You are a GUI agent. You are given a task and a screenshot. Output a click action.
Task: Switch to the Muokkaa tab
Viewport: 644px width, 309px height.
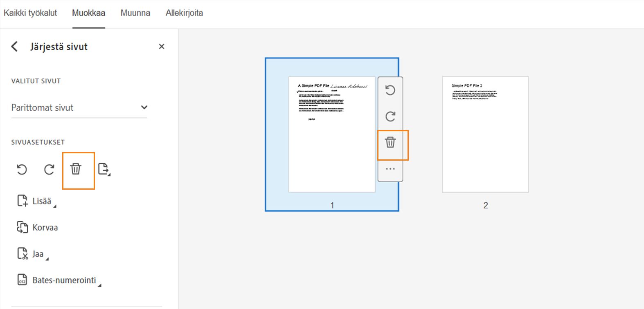[x=89, y=13]
